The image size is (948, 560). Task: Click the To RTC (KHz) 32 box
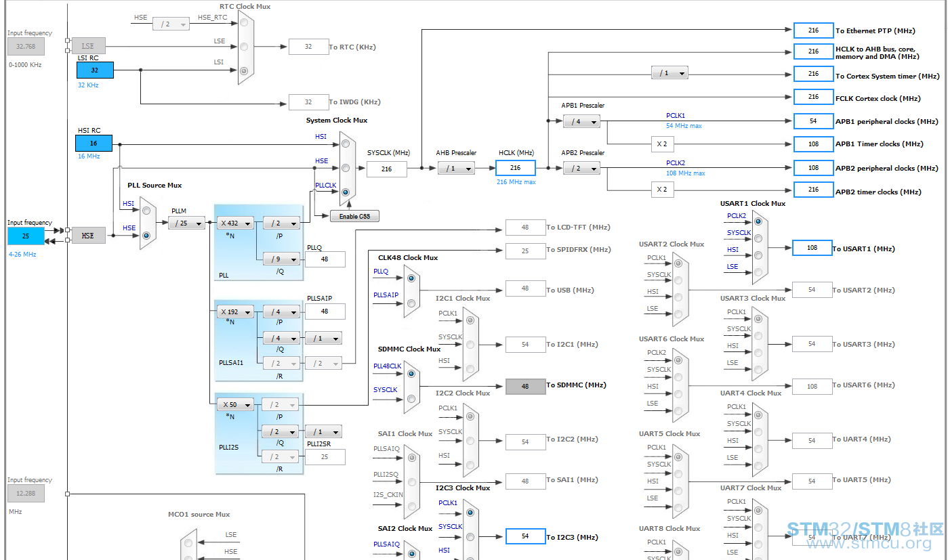click(308, 47)
